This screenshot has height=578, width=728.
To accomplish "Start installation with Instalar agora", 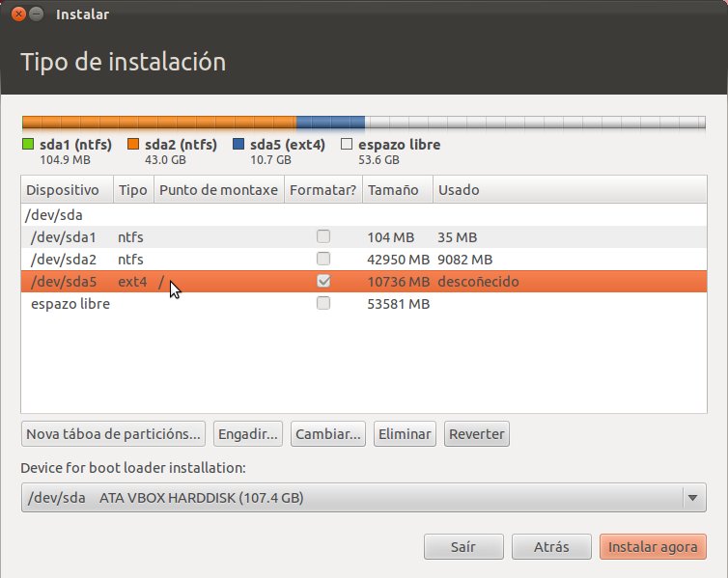I will tap(653, 546).
